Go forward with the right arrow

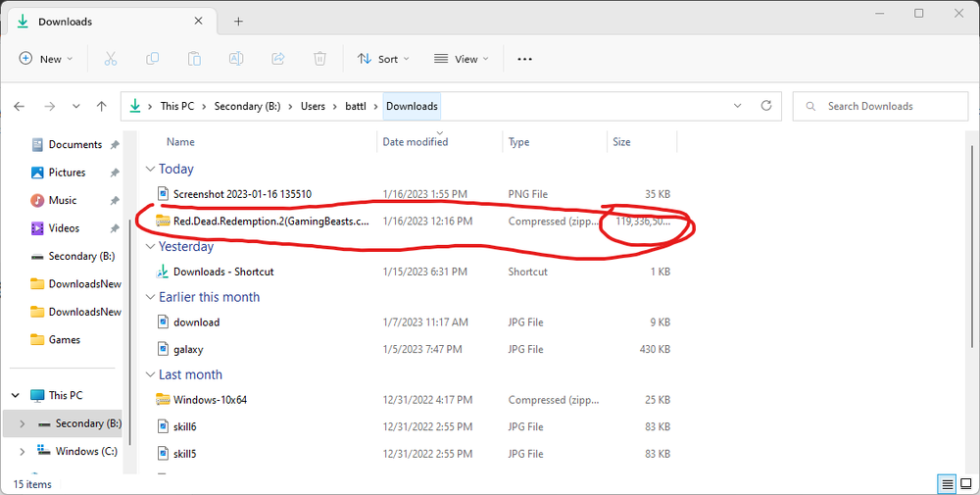[x=49, y=106]
